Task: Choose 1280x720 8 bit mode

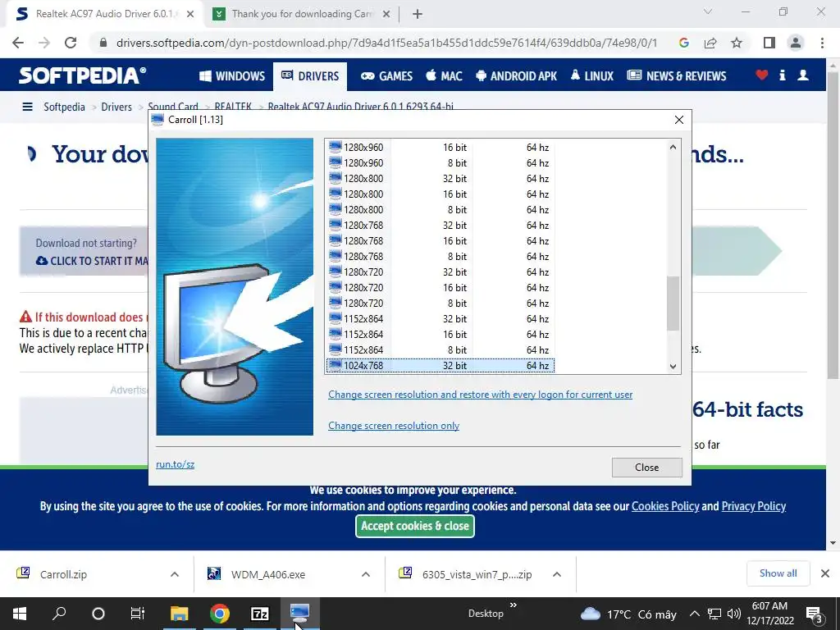Action: tap(441, 303)
